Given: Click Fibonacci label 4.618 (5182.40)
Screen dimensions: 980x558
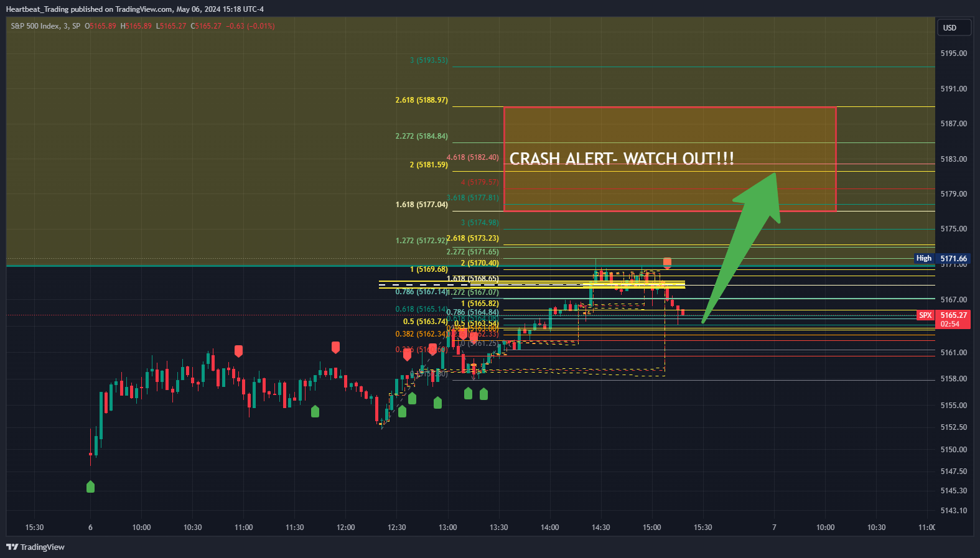Looking at the screenshot, I should coord(473,157).
